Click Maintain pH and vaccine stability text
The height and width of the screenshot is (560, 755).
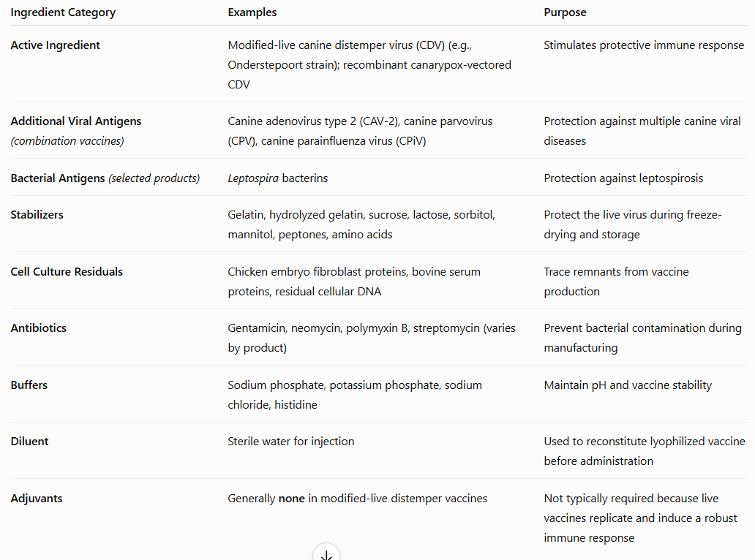[x=628, y=385]
